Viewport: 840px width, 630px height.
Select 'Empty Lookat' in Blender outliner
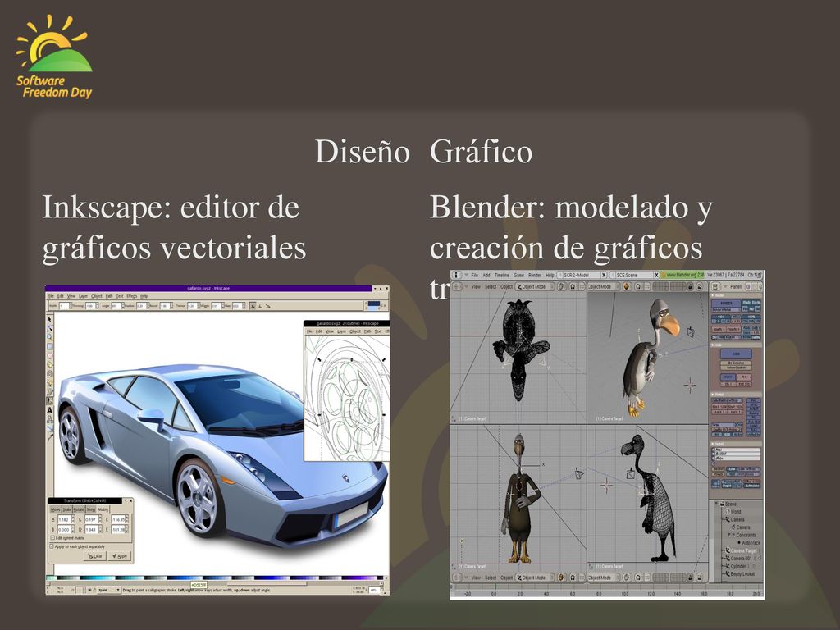pos(742,574)
